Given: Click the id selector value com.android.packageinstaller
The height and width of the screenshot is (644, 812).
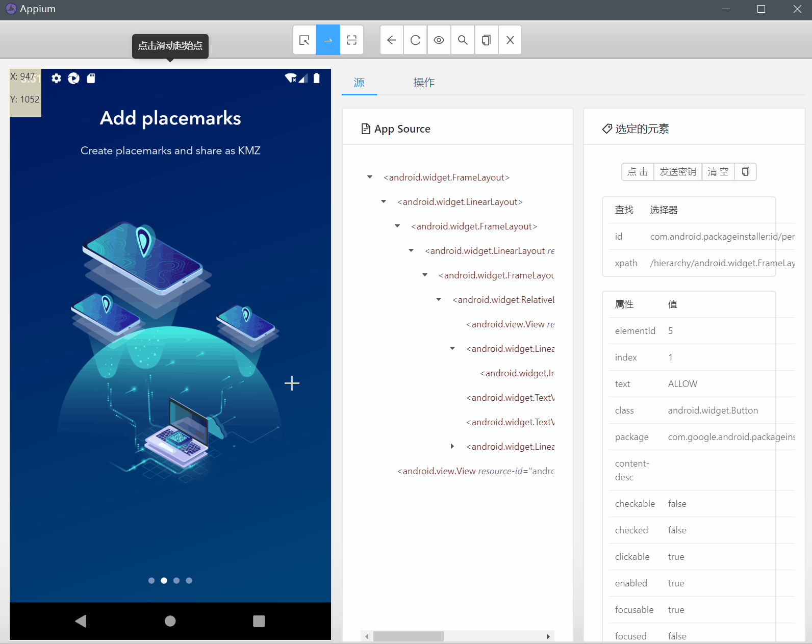Looking at the screenshot, I should coord(722,237).
